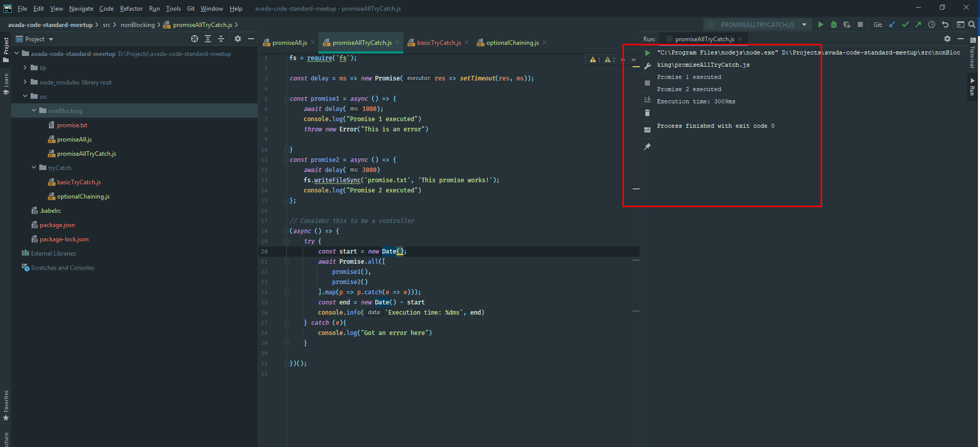Show Git history clock icon
The width and height of the screenshot is (980, 447).
[x=932, y=24]
